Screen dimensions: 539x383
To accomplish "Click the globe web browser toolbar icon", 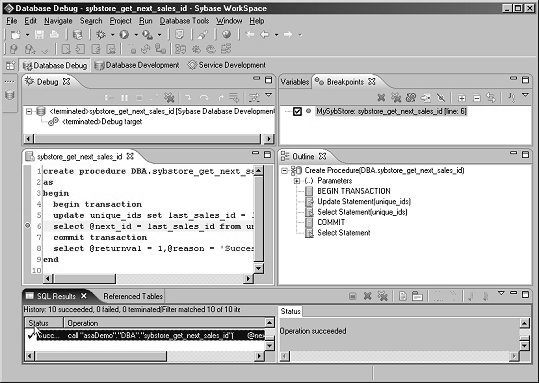I will 226,34.
